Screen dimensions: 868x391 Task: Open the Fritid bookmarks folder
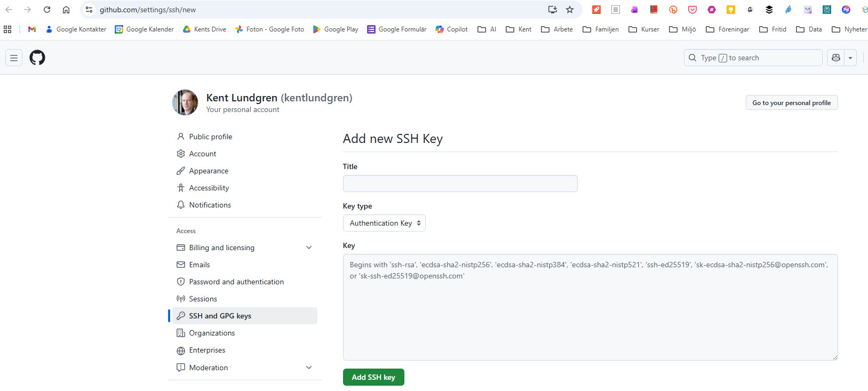(773, 29)
